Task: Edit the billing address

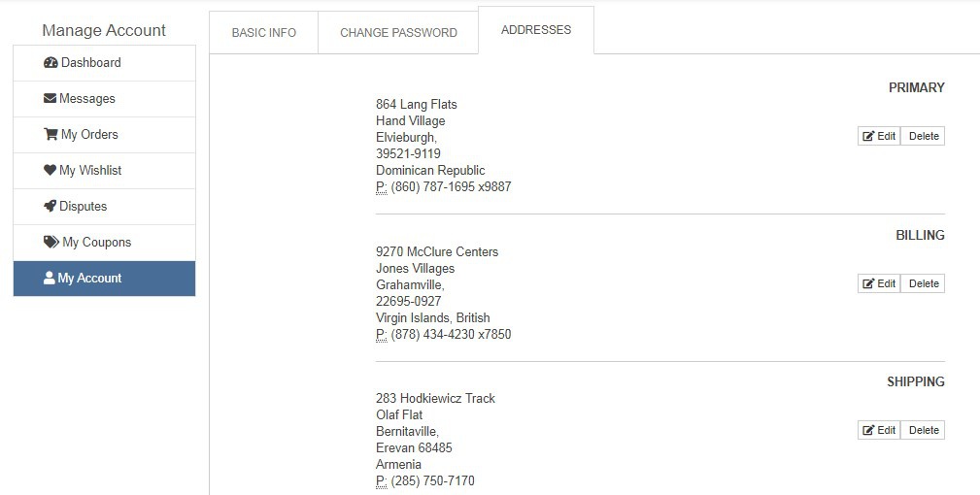Action: pos(879,284)
